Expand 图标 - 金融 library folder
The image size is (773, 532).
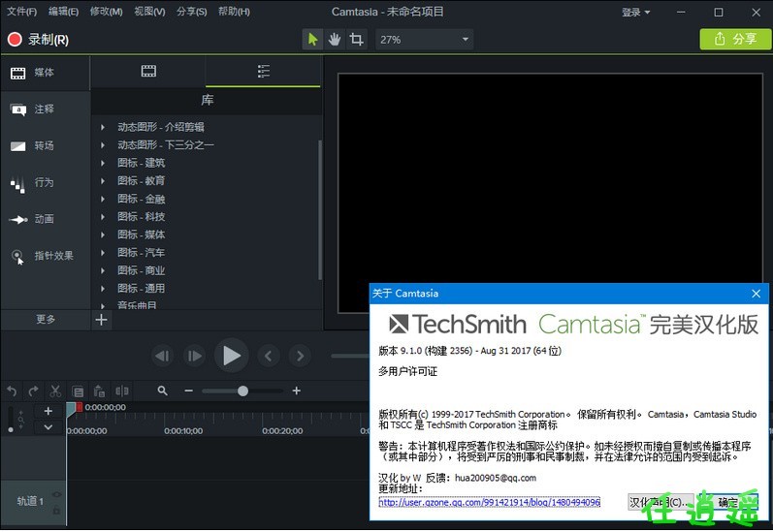[103, 199]
